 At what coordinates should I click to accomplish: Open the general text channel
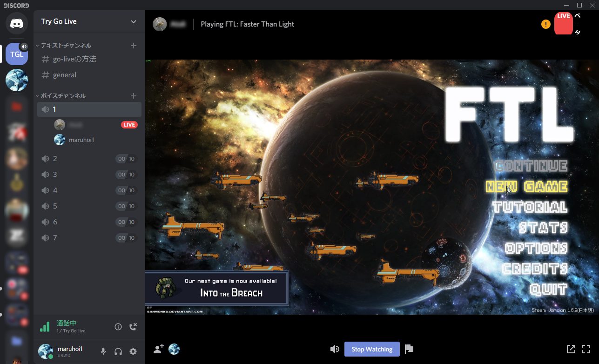89,75
